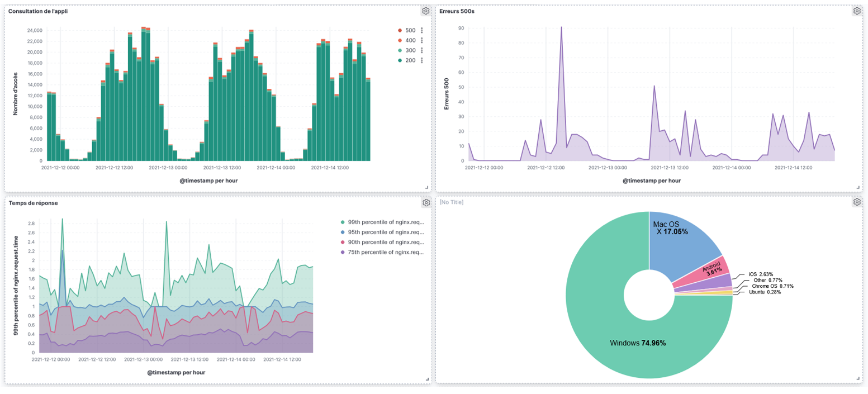Click the dark green color dot for 200
Viewport: 868px width, 394px height.
tap(399, 60)
